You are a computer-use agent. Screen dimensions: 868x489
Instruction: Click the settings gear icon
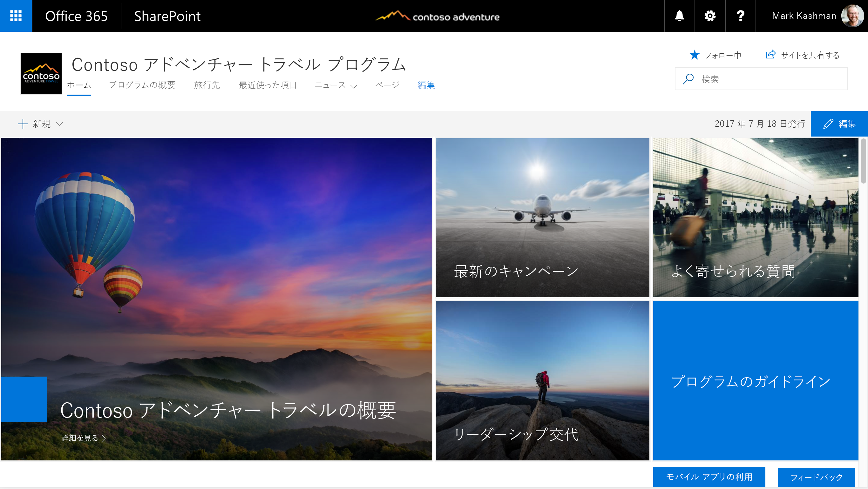click(x=710, y=16)
